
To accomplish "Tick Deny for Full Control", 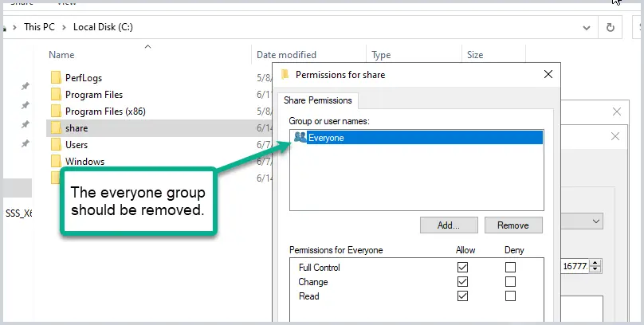I will click(511, 267).
